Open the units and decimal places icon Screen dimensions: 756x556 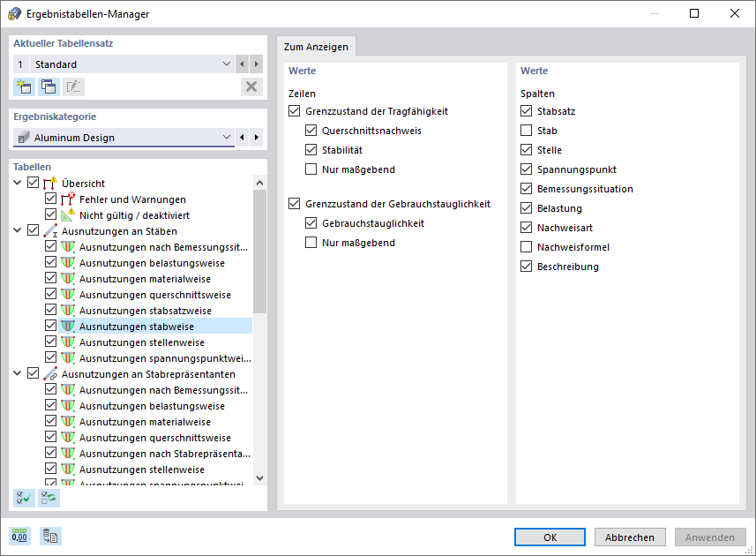(x=19, y=536)
